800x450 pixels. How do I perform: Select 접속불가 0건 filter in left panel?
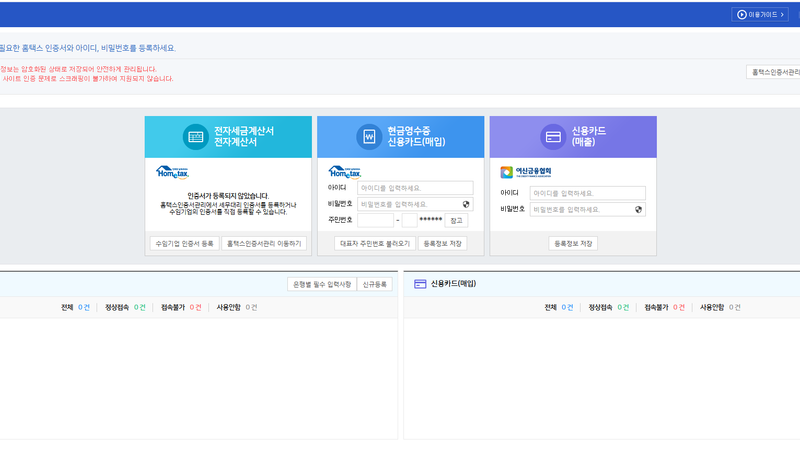(181, 307)
